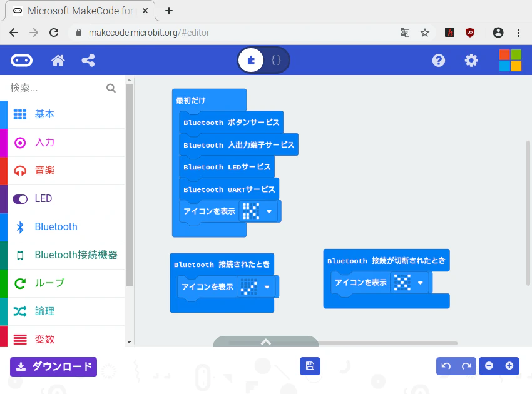The height and width of the screenshot is (394, 532).
Task: Select the Bluetooth UARTサービス block
Action: (x=229, y=189)
